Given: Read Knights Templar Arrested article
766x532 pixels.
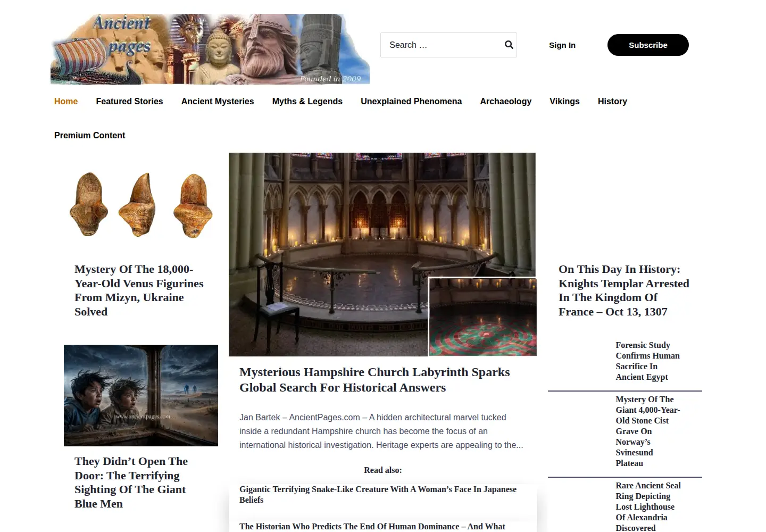Looking at the screenshot, I should 624,290.
